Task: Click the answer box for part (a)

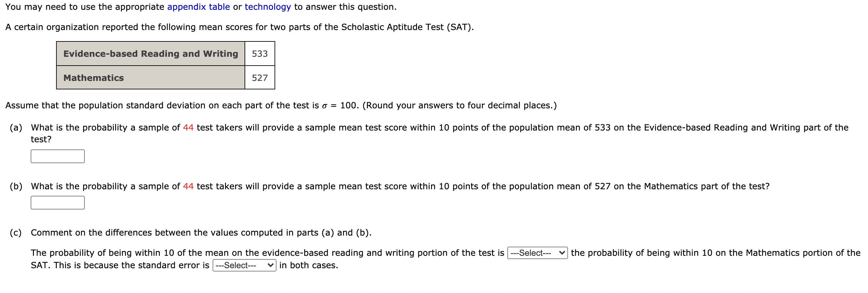Action: pyautogui.click(x=57, y=156)
